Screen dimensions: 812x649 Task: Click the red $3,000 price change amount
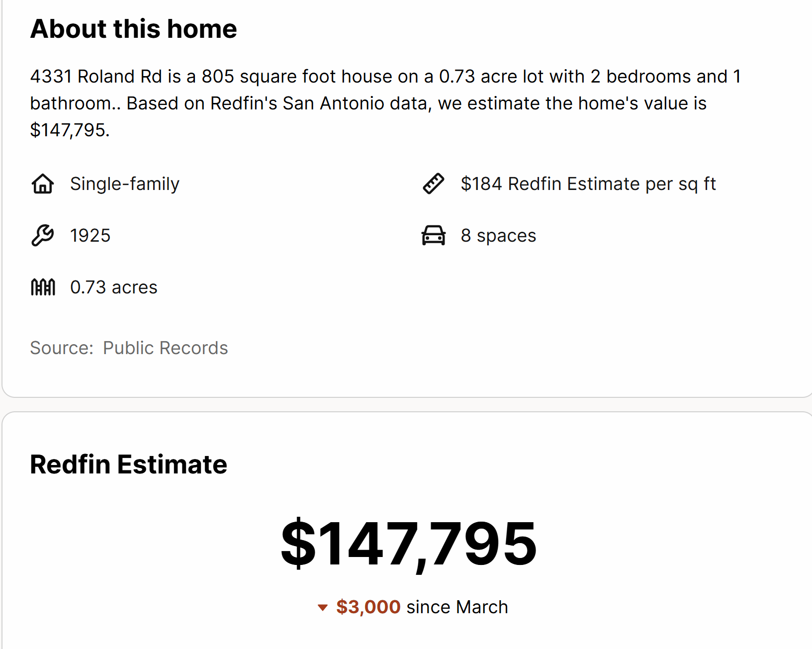(x=368, y=607)
